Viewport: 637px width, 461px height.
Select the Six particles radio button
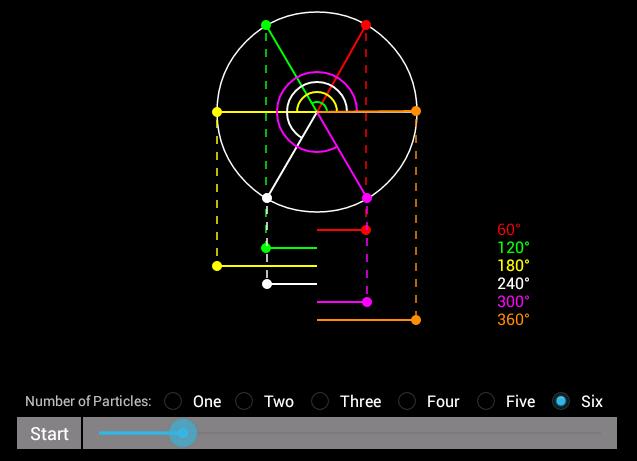click(x=561, y=401)
